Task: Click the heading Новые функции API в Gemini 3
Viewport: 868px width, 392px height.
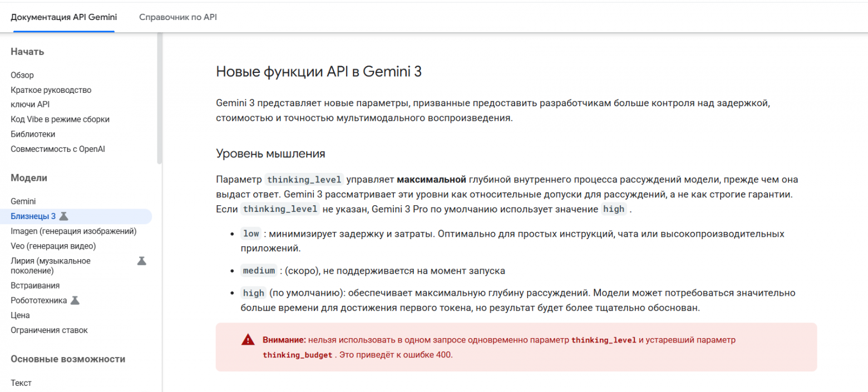Action: click(319, 73)
